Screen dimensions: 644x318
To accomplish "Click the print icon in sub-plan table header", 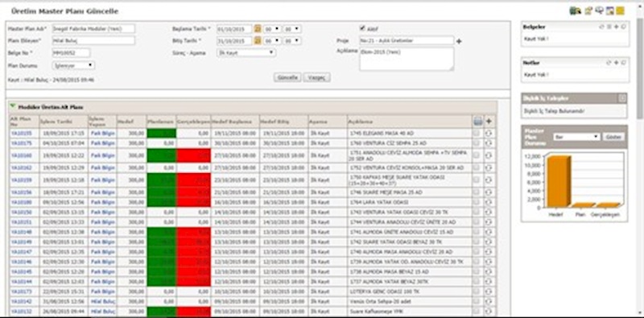I will 477,122.
